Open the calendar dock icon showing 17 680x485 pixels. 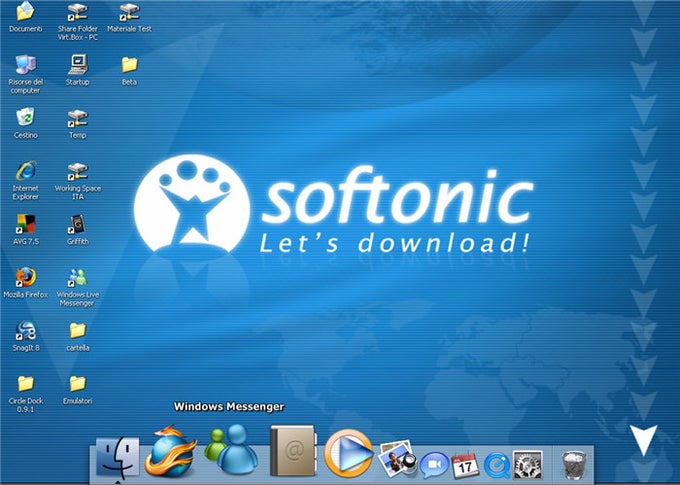(465, 465)
